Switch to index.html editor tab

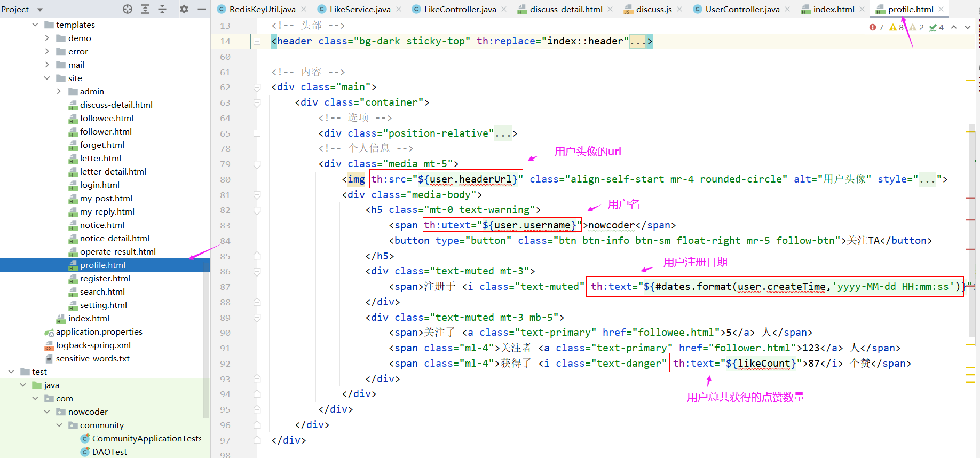click(x=834, y=9)
